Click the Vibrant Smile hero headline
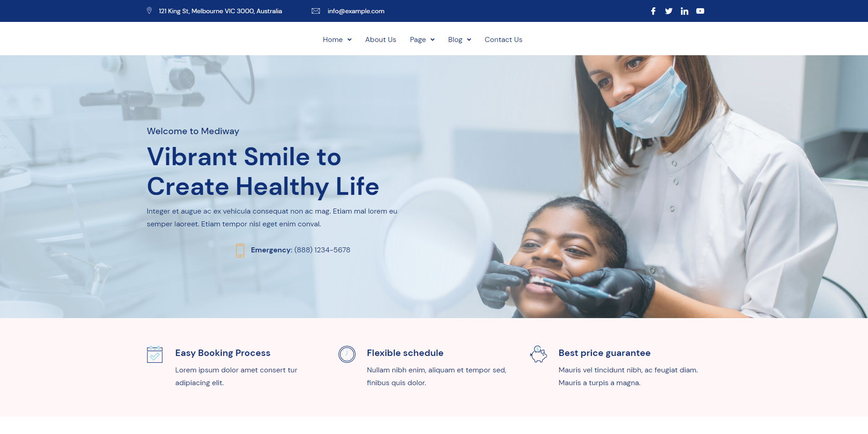The image size is (868, 434). (262, 172)
